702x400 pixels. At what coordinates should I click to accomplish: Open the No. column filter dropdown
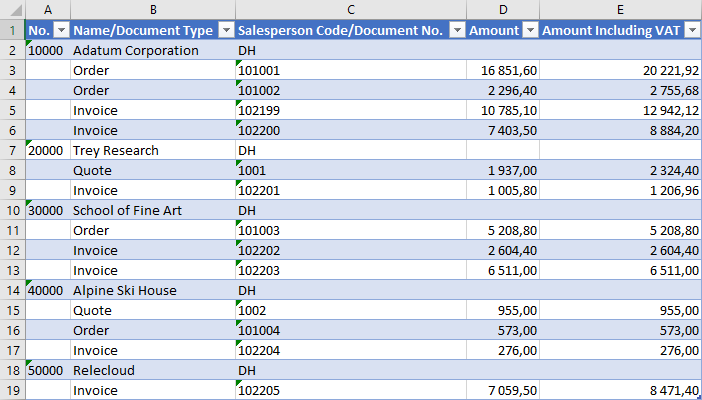click(x=61, y=30)
